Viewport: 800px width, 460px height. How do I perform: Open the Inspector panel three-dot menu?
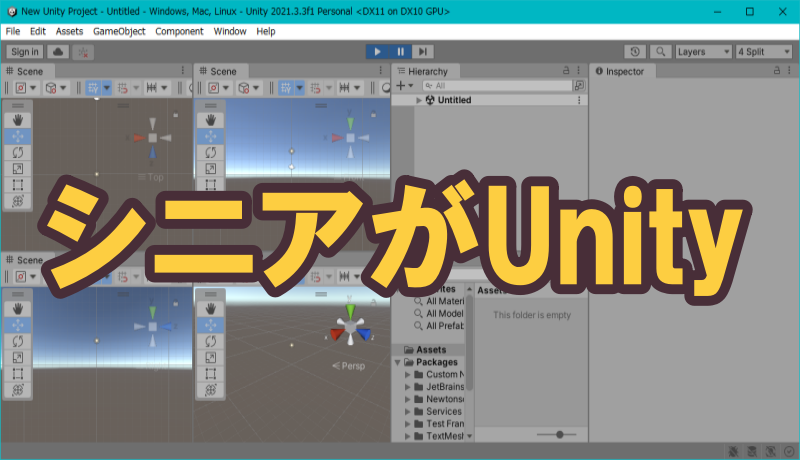click(789, 70)
